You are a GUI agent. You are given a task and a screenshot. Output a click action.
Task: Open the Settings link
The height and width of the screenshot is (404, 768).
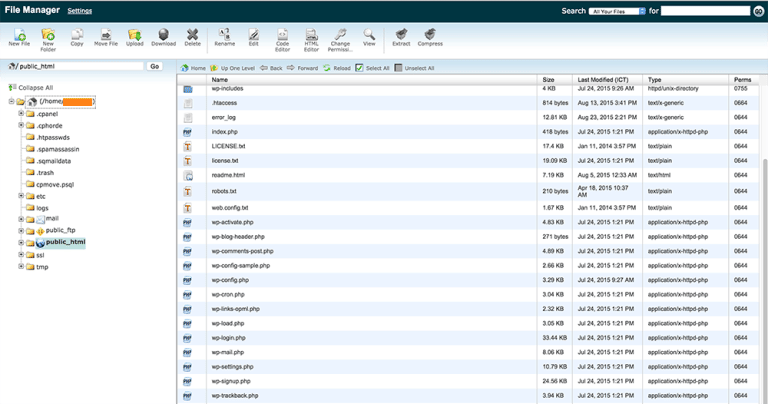[x=79, y=11]
